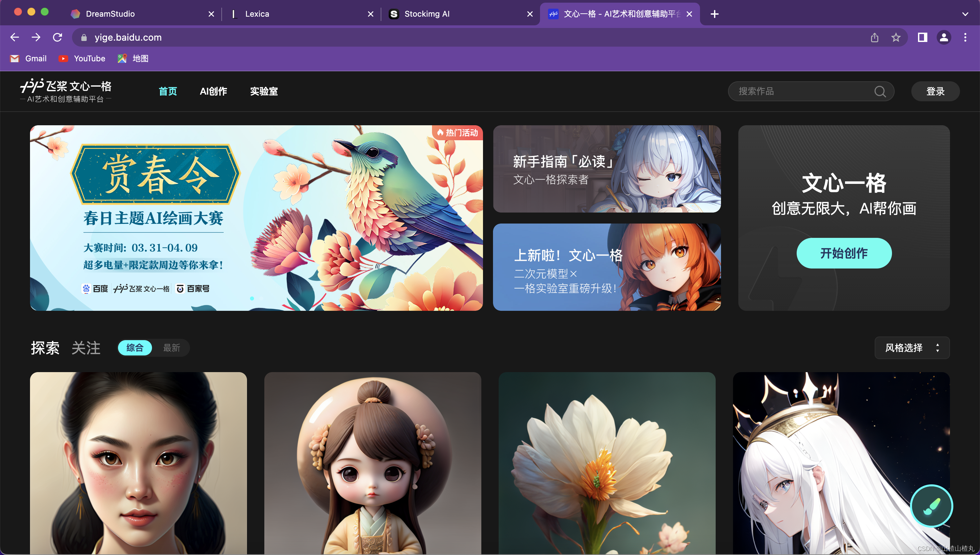Click the 搜索作品 search field

pos(811,91)
